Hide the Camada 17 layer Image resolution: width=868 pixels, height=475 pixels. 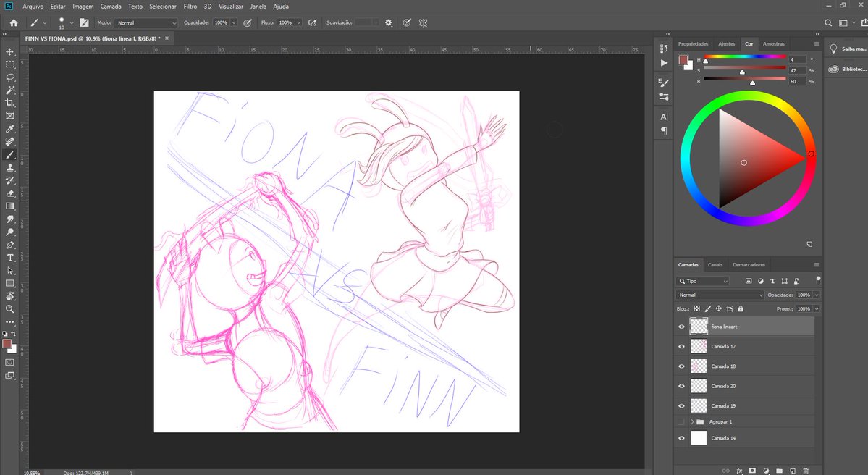pyautogui.click(x=681, y=347)
